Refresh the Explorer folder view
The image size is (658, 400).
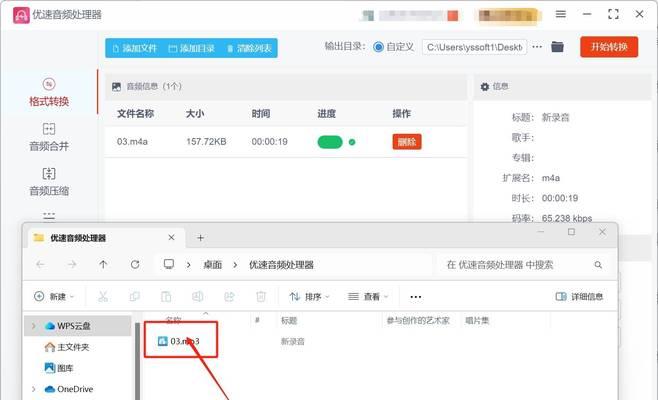(135, 264)
